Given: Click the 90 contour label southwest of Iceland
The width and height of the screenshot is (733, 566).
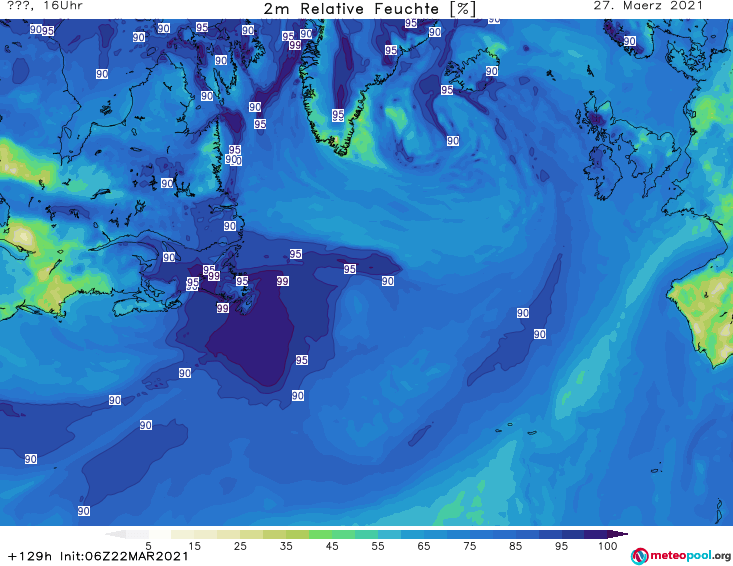Looking at the screenshot, I should [453, 141].
